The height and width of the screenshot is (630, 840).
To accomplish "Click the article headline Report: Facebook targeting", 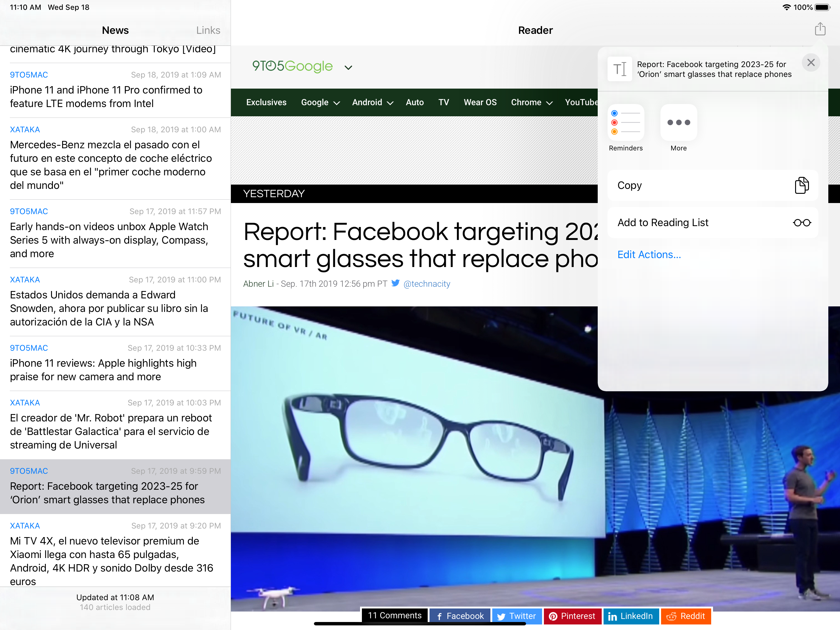I will click(x=420, y=245).
